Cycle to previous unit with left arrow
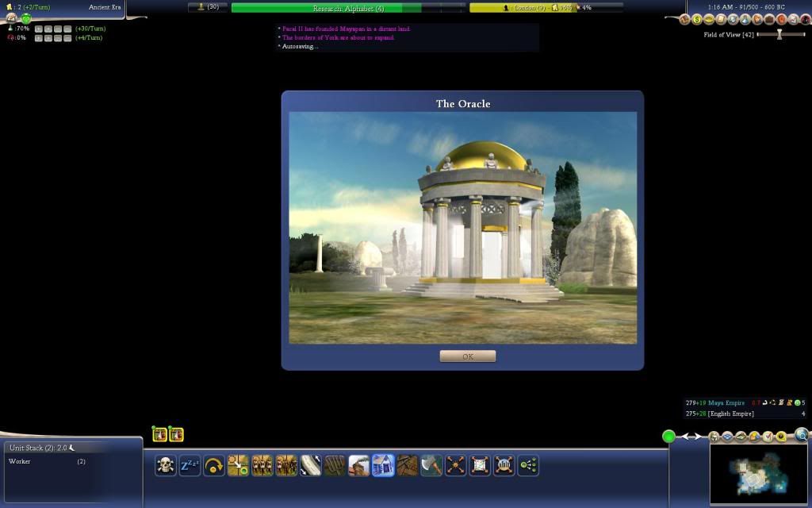812x508 pixels. click(685, 437)
